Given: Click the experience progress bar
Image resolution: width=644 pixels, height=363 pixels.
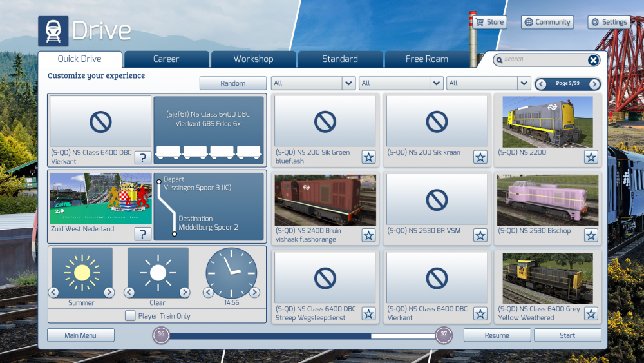Looking at the screenshot, I should [x=302, y=336].
